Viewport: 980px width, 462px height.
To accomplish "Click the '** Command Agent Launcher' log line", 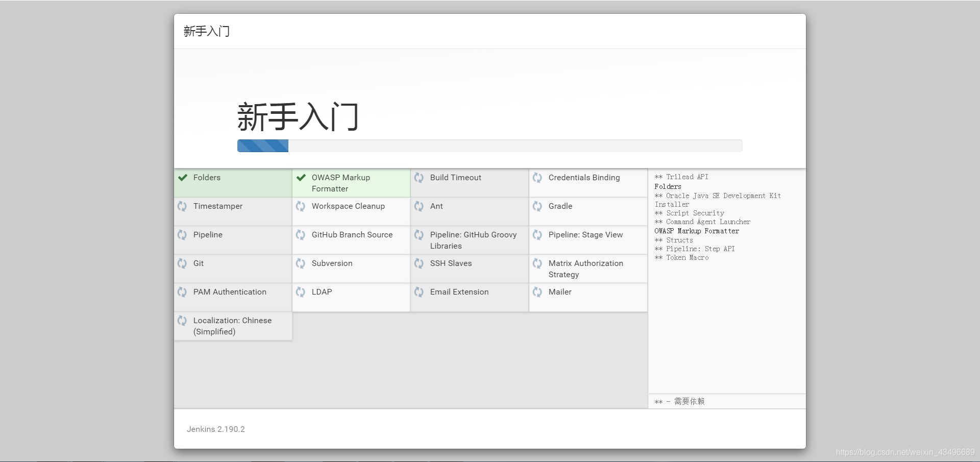I will point(703,222).
